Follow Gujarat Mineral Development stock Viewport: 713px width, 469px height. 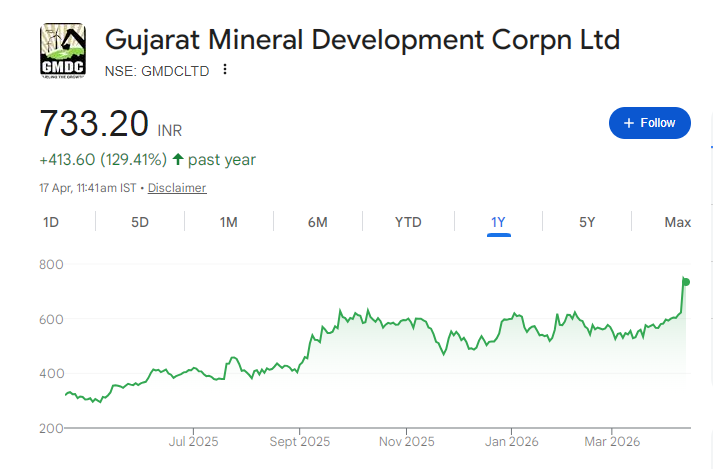click(649, 123)
